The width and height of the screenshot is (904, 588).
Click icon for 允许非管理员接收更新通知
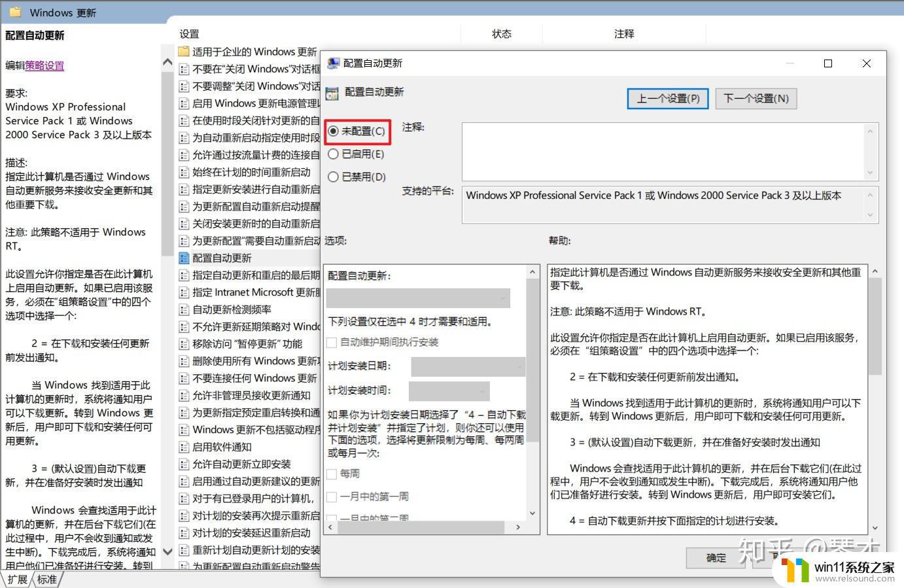184,396
